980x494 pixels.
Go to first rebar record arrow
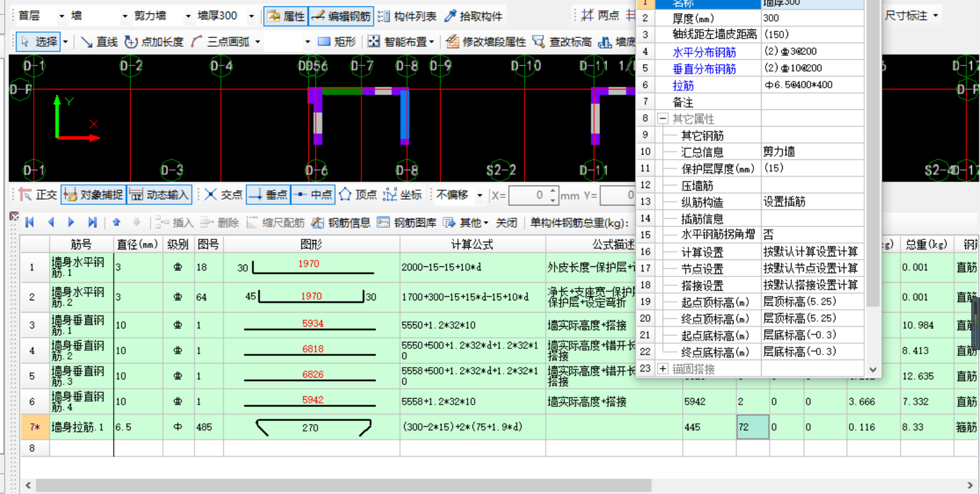(x=30, y=222)
